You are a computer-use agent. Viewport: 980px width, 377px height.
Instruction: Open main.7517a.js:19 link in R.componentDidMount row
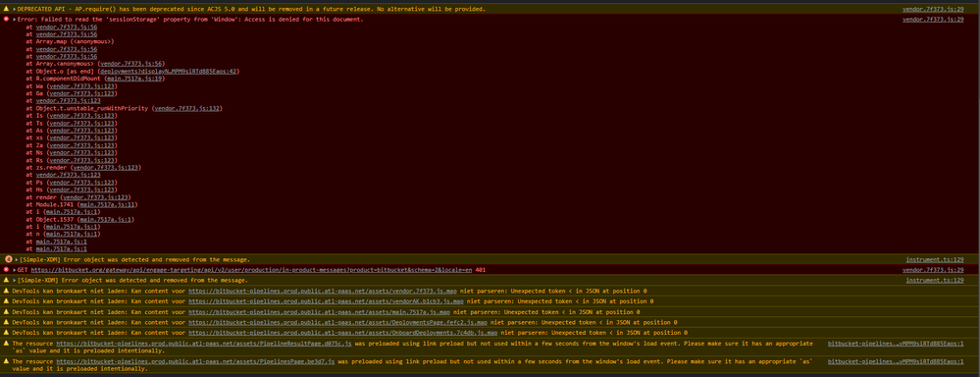(135, 79)
